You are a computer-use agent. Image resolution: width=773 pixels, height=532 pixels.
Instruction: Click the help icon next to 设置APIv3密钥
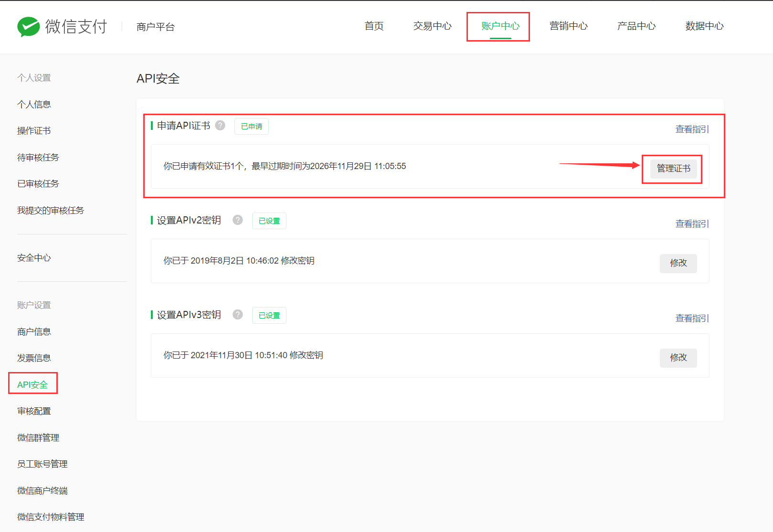[x=238, y=315]
